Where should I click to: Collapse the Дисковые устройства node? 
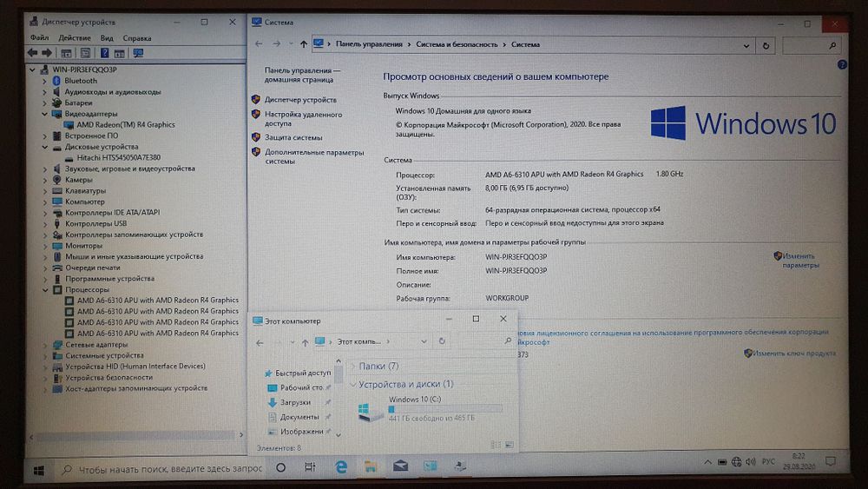45,147
